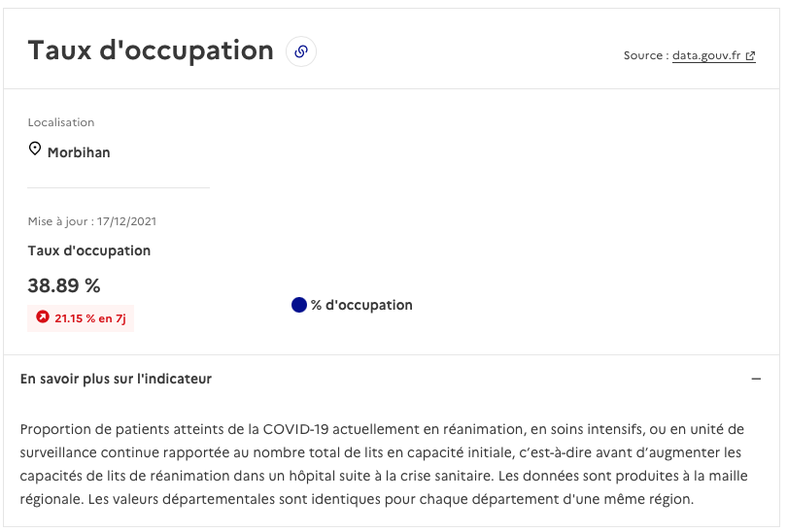This screenshot has height=532, width=787.
Task: Click the bold Taux d'occupation subtitle above the value
Action: tap(88, 250)
